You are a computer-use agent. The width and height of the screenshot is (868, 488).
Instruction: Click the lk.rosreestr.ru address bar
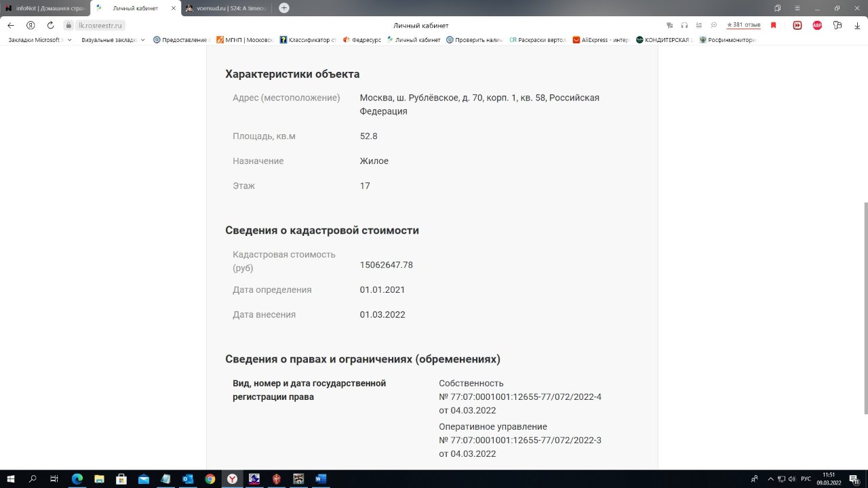pos(100,25)
